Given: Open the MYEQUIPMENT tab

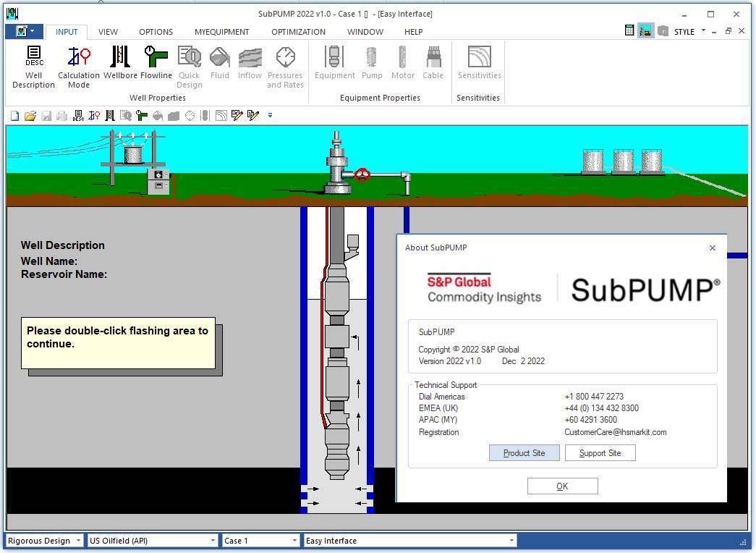Looking at the screenshot, I should click(221, 32).
